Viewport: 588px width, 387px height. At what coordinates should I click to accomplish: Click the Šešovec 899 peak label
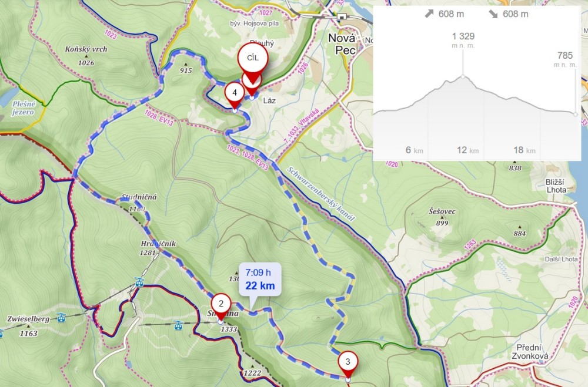click(442, 217)
